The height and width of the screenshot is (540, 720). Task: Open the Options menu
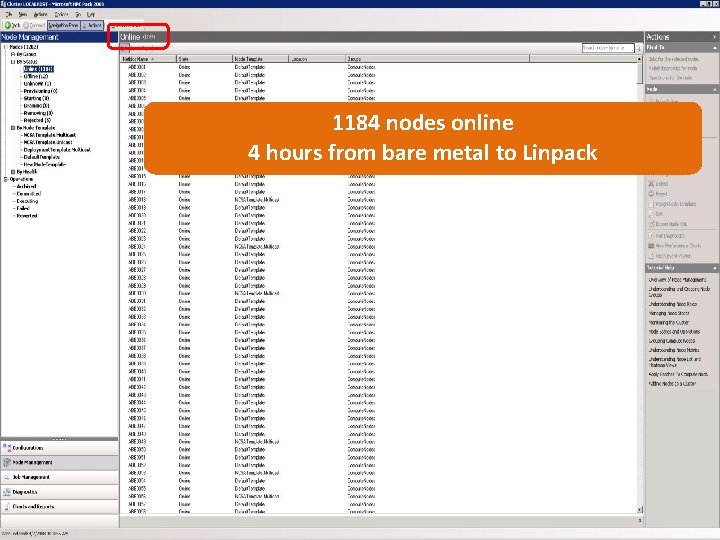[x=61, y=14]
